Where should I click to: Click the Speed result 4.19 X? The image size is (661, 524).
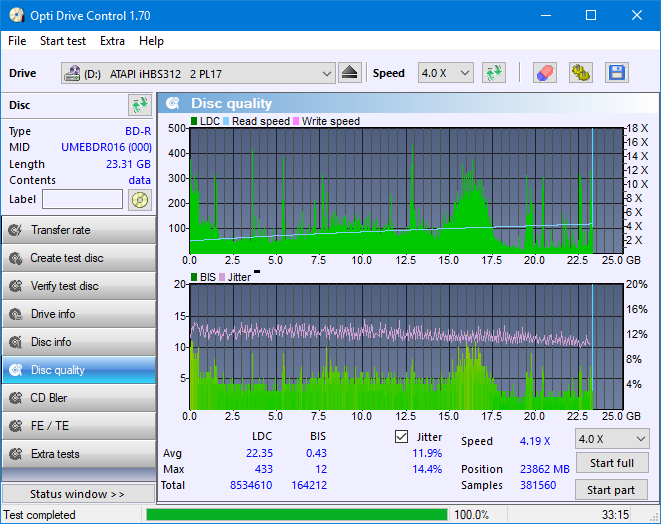click(x=535, y=441)
